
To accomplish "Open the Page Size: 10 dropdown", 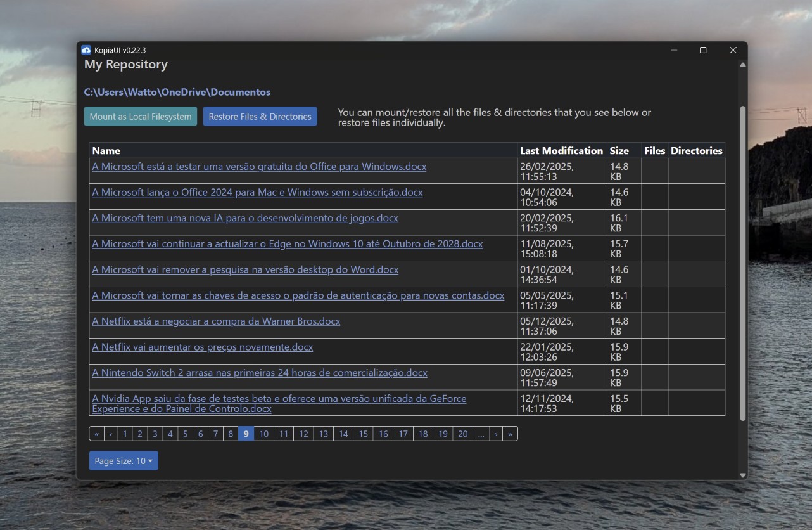I will pyautogui.click(x=124, y=461).
